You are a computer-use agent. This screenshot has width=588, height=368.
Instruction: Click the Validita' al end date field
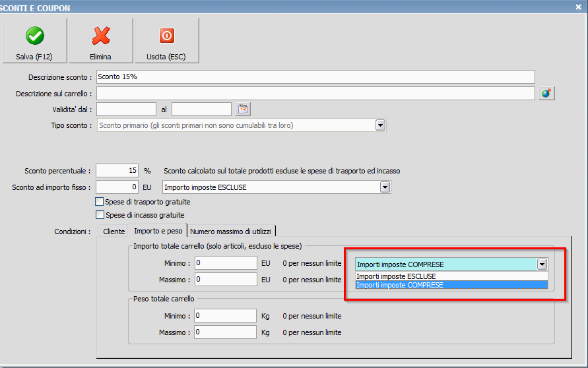pyautogui.click(x=201, y=109)
